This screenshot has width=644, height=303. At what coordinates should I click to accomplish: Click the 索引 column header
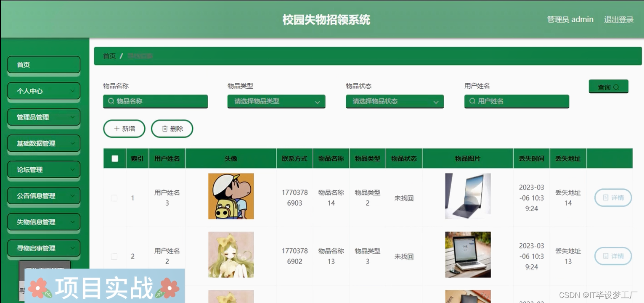pos(137,158)
